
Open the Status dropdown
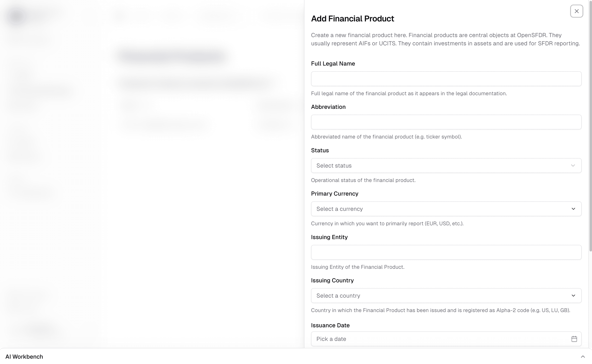click(446, 165)
